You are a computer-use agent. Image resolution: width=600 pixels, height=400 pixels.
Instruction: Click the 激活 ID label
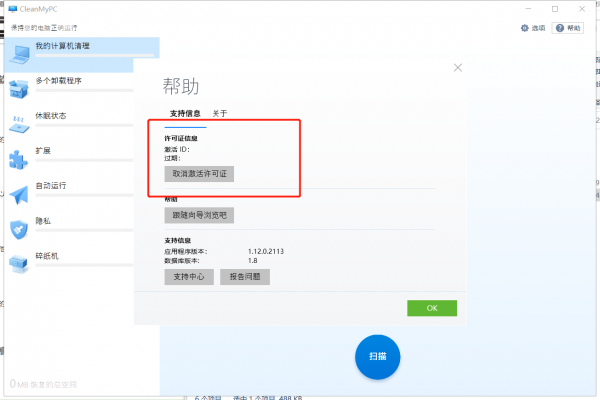tap(177, 149)
